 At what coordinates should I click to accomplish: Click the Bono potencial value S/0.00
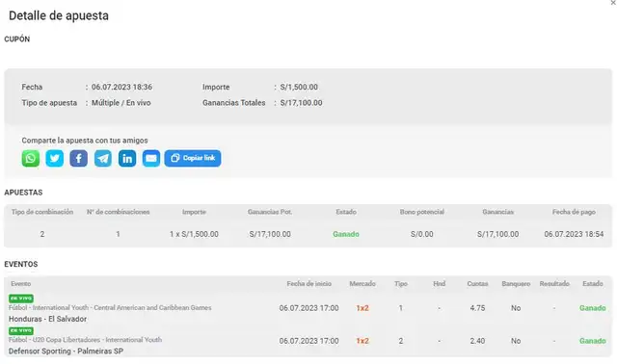(422, 234)
